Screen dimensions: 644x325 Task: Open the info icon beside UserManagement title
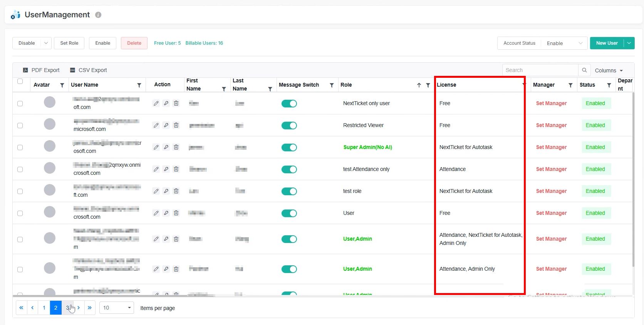(98, 15)
